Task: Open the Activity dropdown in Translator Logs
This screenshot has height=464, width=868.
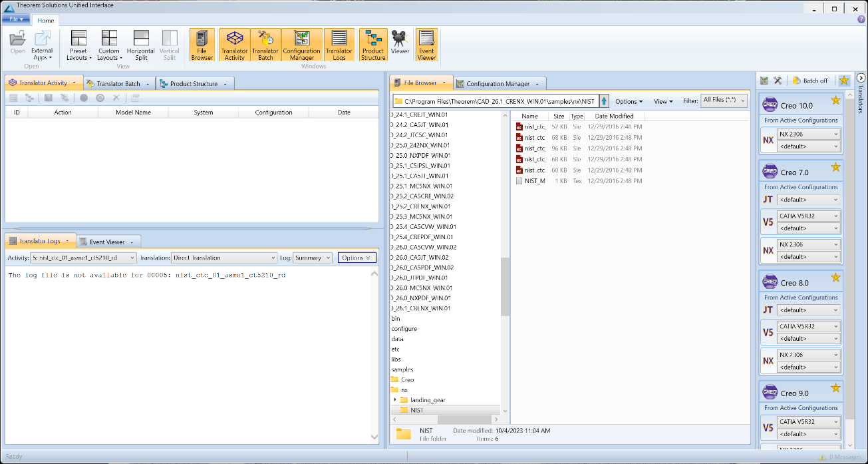Action: click(x=84, y=258)
